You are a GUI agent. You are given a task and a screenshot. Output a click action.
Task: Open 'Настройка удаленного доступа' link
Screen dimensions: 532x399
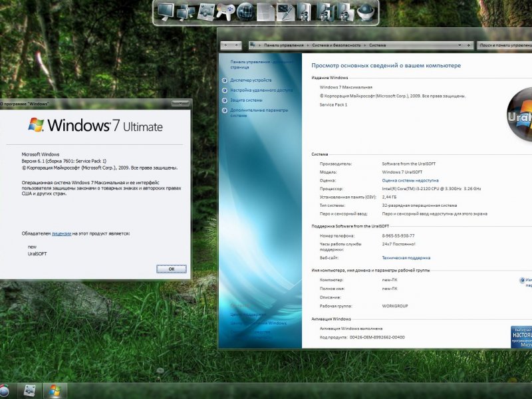pos(261,90)
